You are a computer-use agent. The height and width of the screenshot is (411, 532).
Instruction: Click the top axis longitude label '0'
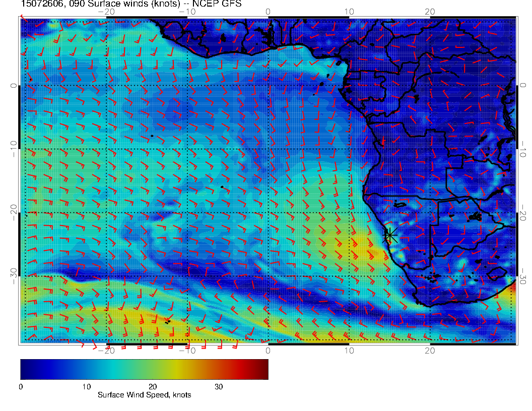[x=268, y=12]
